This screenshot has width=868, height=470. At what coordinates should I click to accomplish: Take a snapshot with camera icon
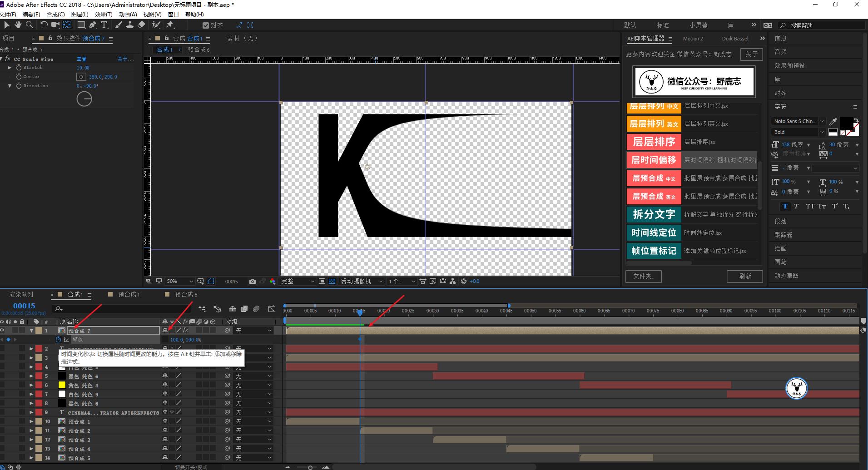(253, 282)
